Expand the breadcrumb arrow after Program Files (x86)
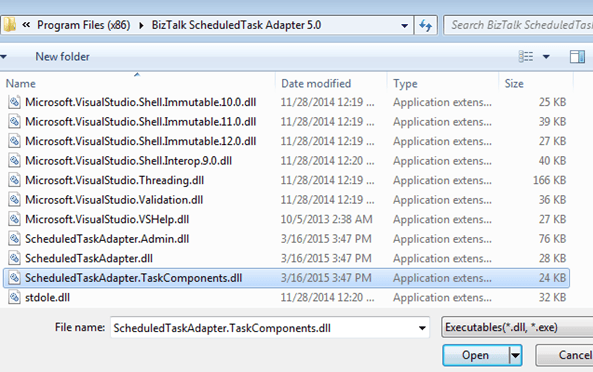This screenshot has width=593, height=372. [x=141, y=25]
